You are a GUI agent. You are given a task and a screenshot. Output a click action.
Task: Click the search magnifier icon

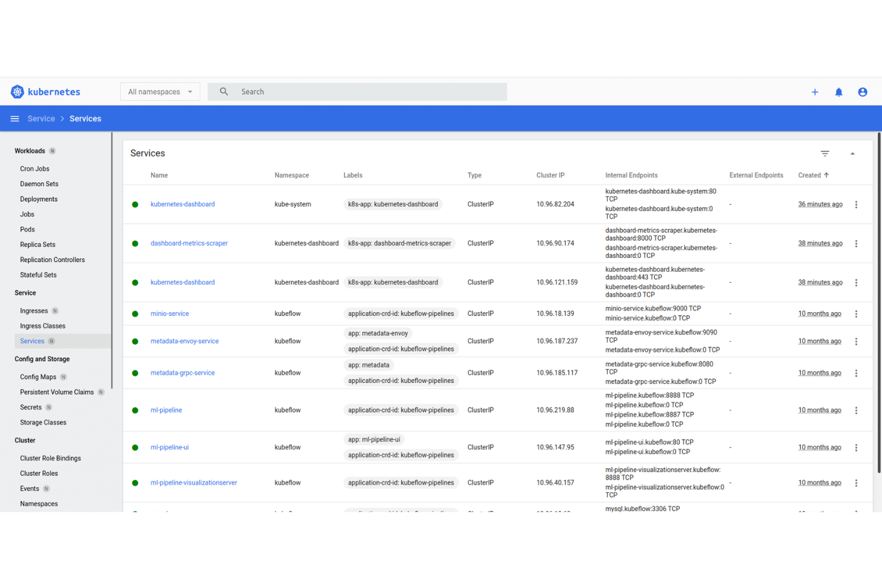point(223,91)
